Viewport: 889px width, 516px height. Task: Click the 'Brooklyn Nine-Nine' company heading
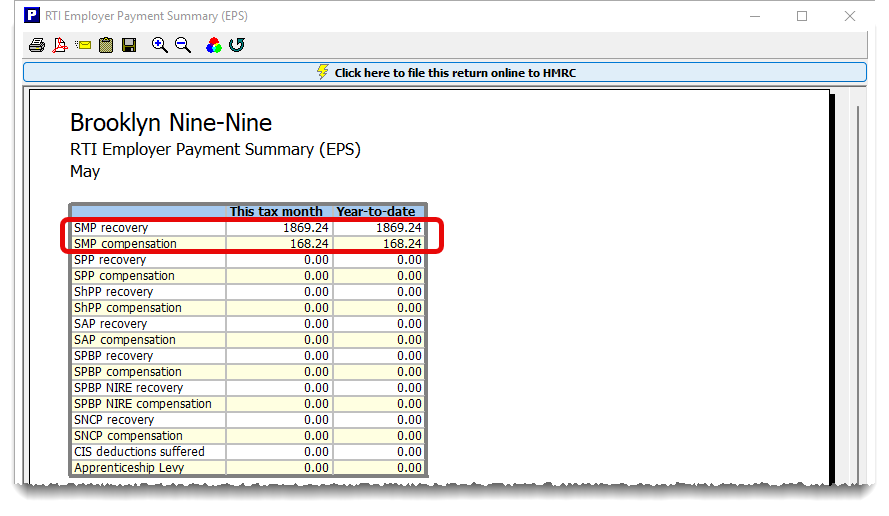pos(171,122)
